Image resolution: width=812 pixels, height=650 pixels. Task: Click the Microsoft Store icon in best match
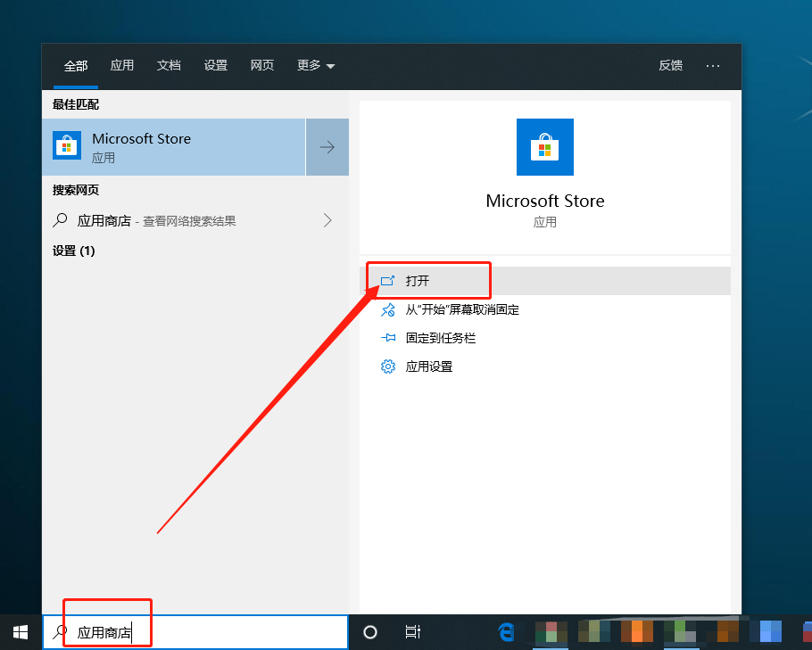[67, 145]
